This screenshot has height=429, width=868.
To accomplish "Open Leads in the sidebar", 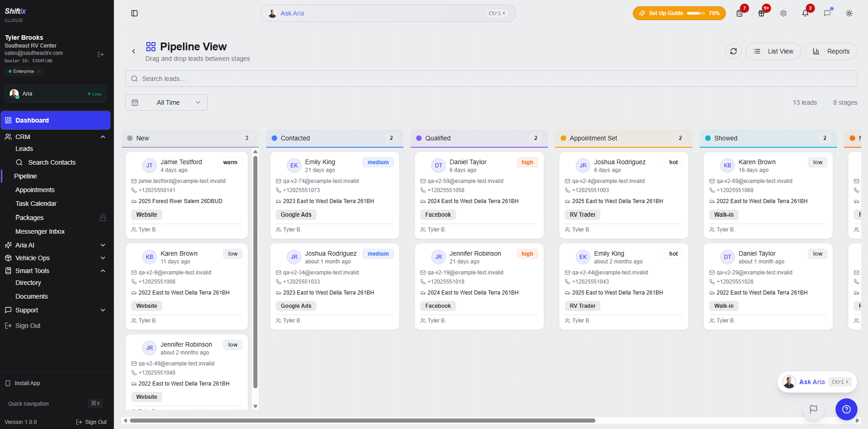I will click(24, 149).
